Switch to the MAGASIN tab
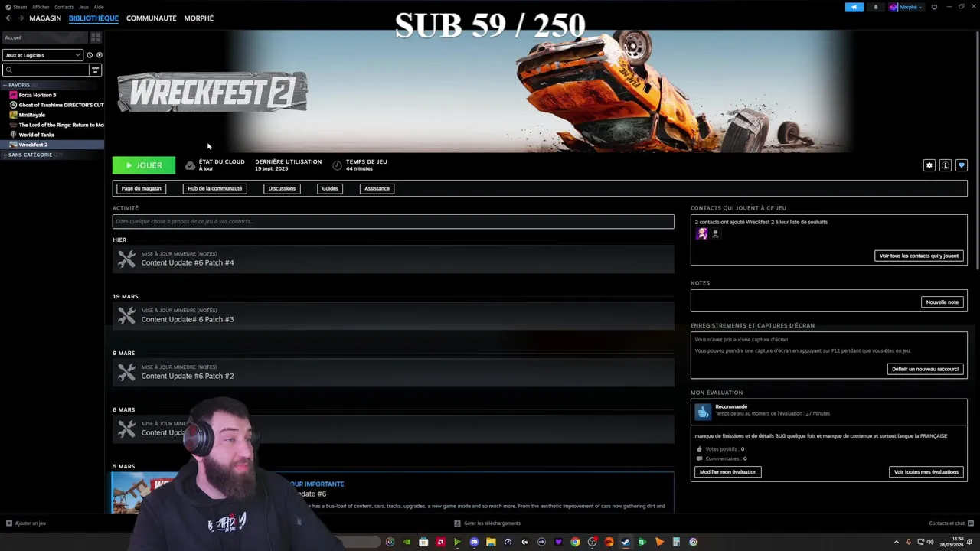Screen dimensions: 980x551 [45, 18]
